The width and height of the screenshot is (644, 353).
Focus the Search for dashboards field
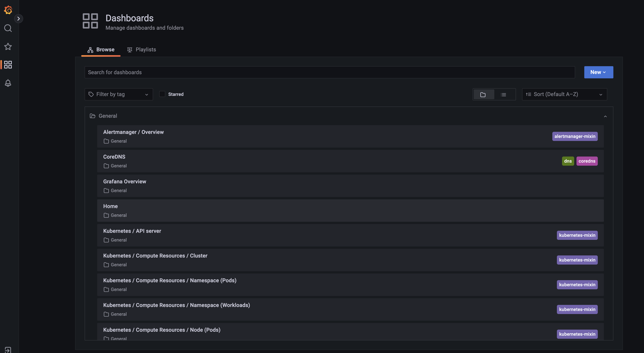[330, 72]
